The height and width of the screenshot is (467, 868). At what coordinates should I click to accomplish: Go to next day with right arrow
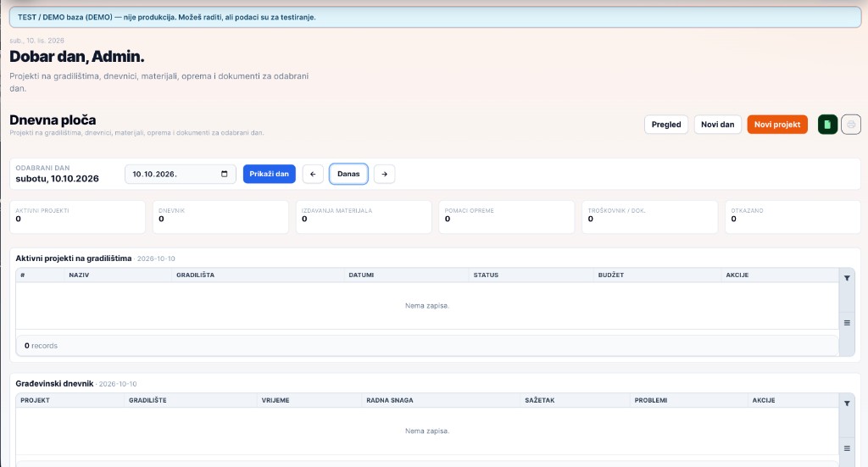click(384, 174)
